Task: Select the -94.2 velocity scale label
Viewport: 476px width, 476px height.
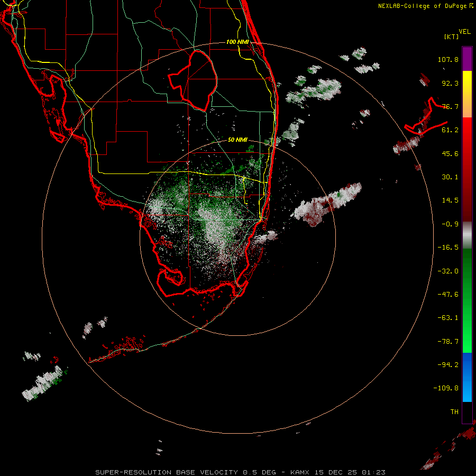Action: [x=448, y=365]
